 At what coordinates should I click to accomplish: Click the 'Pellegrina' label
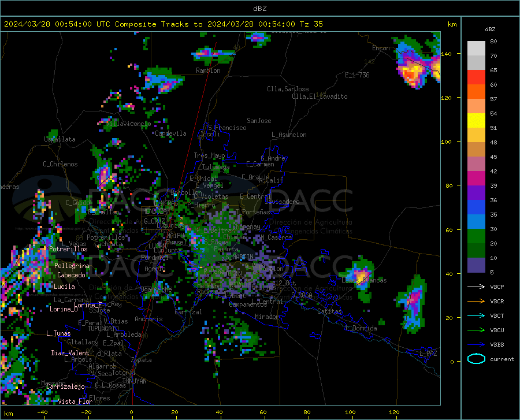[x=72, y=266]
